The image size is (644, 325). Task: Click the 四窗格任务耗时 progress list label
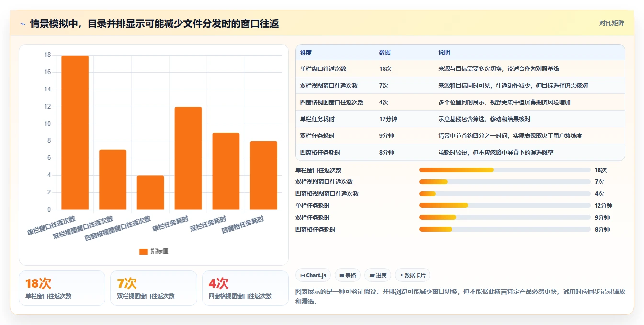316,229
